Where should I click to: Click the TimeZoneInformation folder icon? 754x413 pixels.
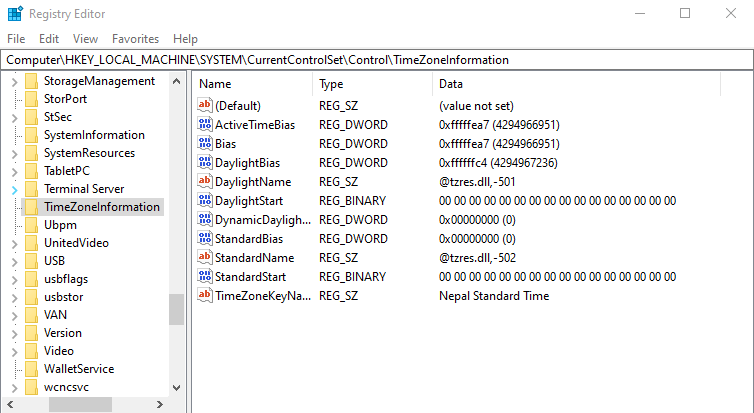point(31,207)
